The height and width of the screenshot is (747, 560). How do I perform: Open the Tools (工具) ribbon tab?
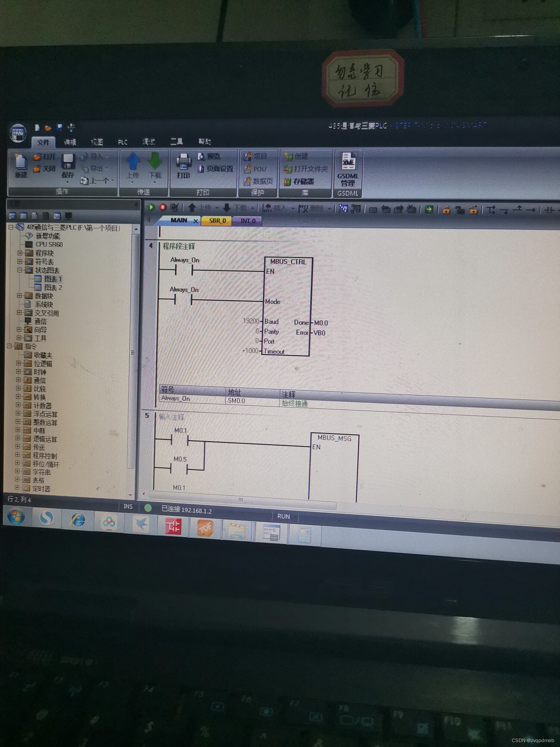pyautogui.click(x=177, y=141)
